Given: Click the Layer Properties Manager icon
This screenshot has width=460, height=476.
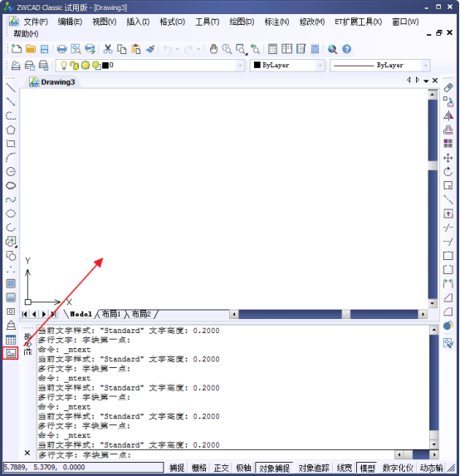Looking at the screenshot, I should [x=16, y=66].
